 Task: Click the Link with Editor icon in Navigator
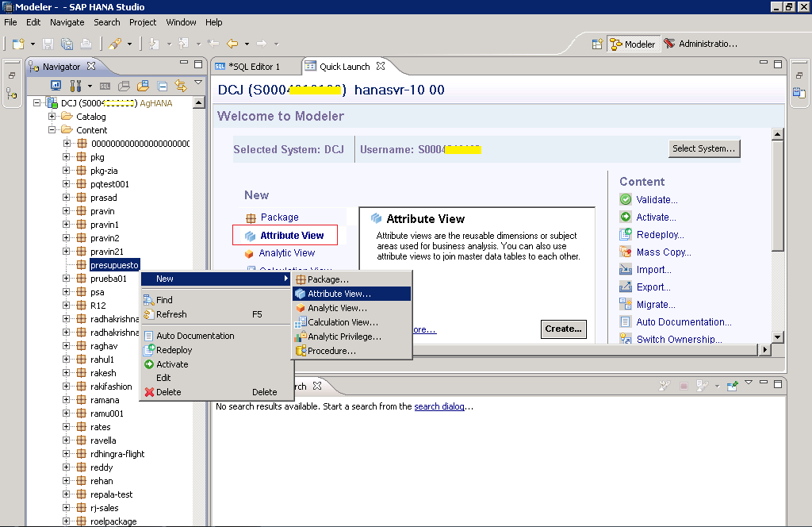[180, 86]
